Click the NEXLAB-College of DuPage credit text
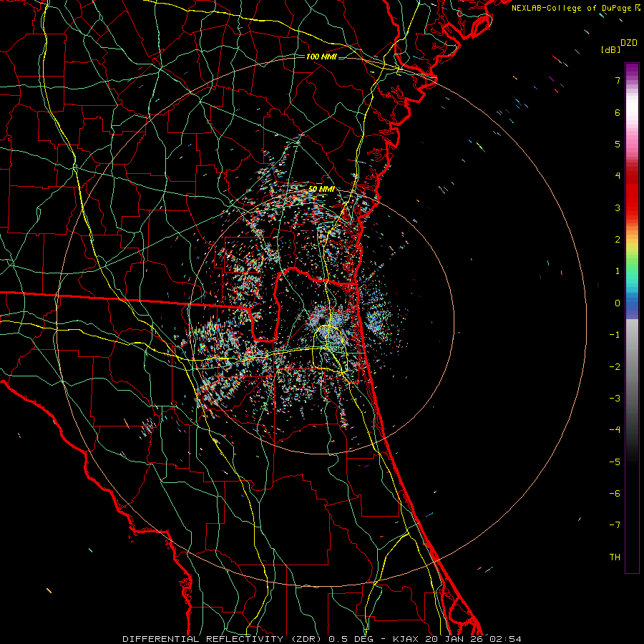The height and width of the screenshot is (644, 644). pos(572,8)
